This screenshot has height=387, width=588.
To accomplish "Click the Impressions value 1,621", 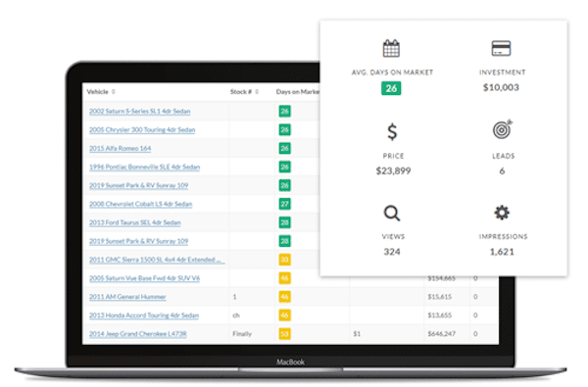I will 502,252.
